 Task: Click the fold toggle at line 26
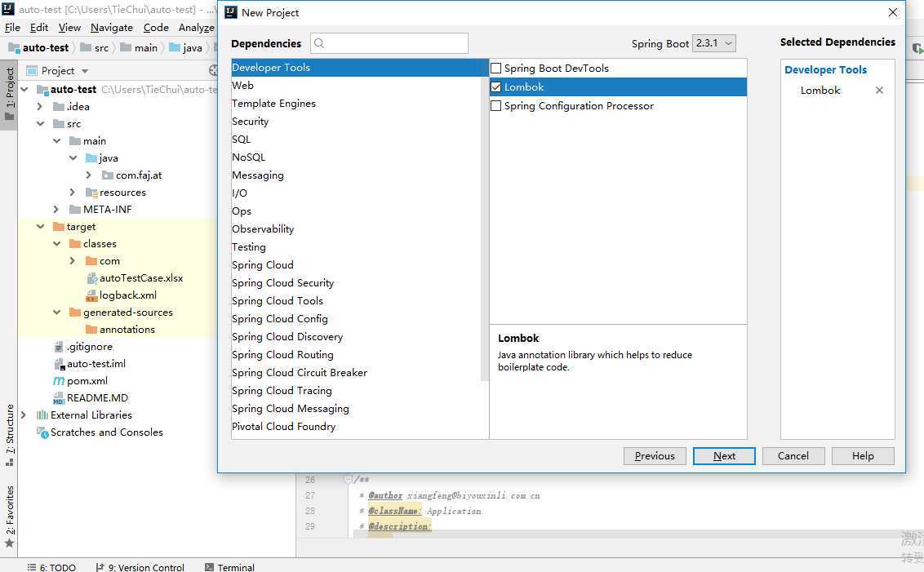348,479
